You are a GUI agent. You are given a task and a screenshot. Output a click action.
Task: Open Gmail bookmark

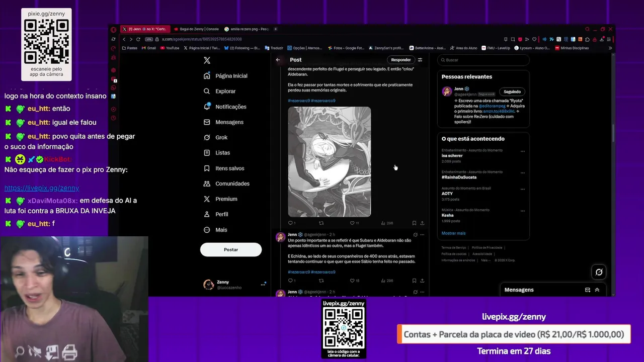(x=149, y=48)
